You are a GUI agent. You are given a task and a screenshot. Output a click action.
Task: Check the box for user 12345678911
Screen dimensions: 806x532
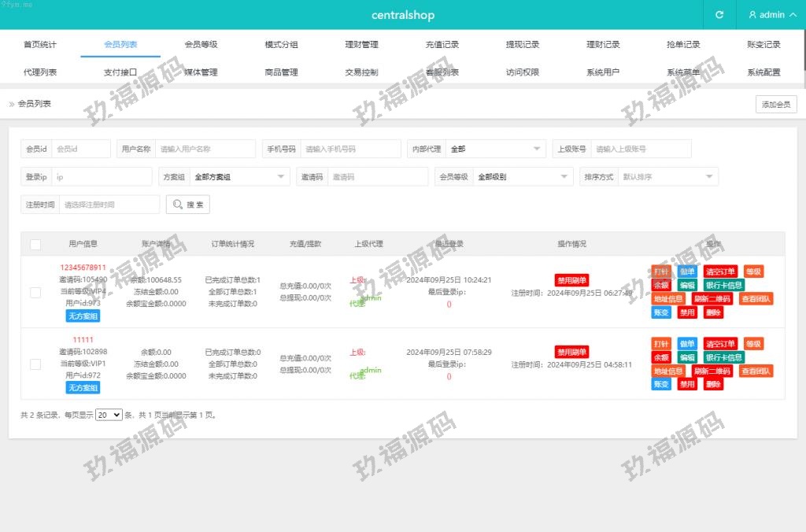35,292
